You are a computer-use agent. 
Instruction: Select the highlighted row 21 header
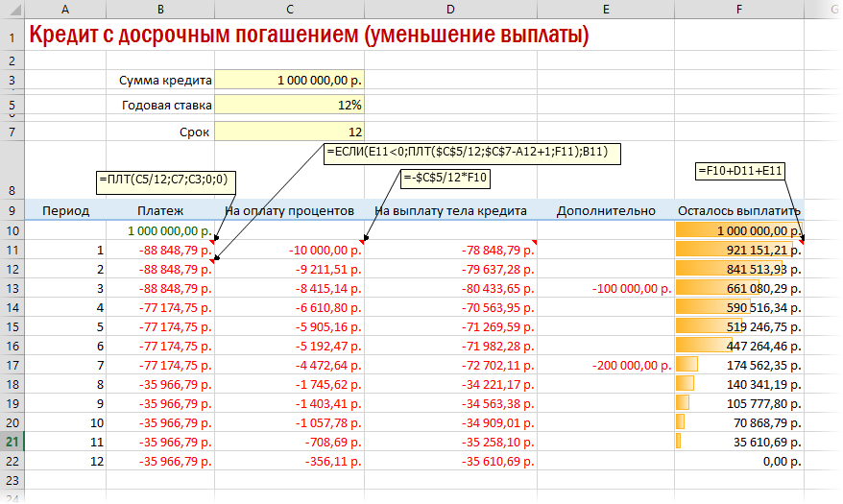click(x=12, y=441)
